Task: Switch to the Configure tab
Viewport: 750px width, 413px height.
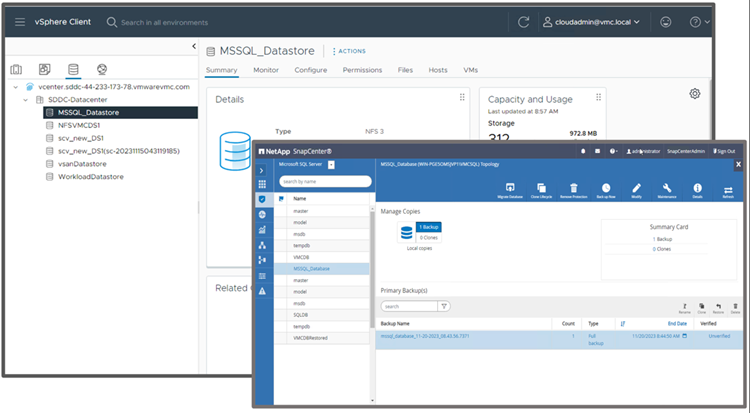Action: [x=310, y=70]
